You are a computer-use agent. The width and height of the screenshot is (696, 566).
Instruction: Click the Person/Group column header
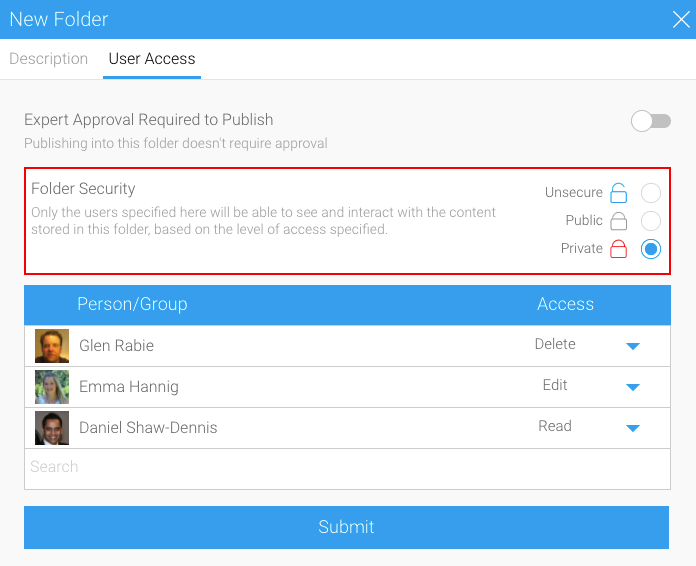pyautogui.click(x=132, y=304)
